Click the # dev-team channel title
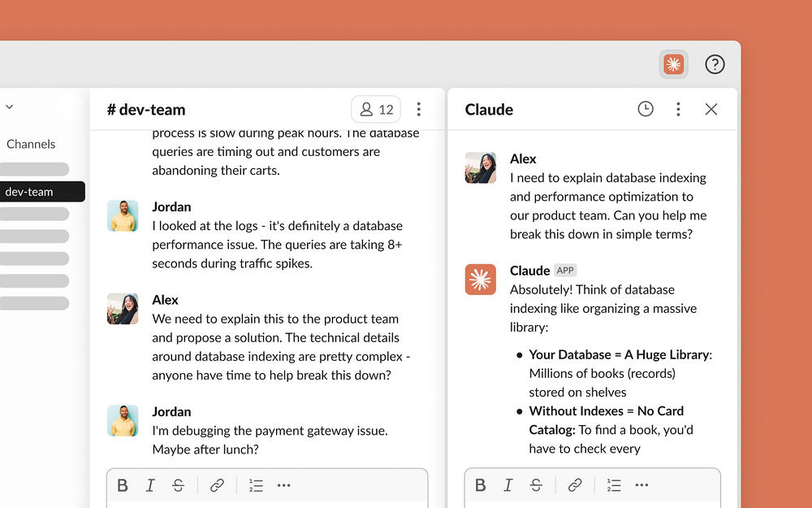Image resolution: width=812 pixels, height=508 pixels. click(x=146, y=110)
